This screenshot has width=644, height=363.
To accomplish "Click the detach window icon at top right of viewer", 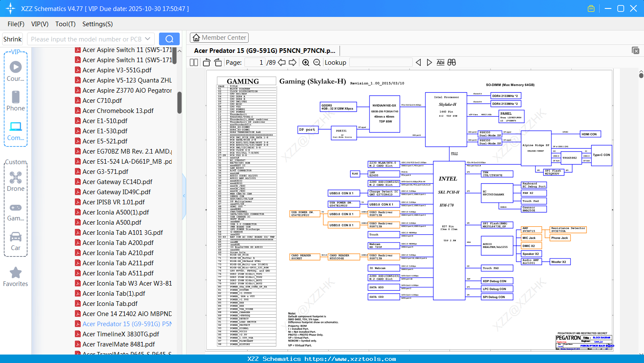I will [636, 50].
